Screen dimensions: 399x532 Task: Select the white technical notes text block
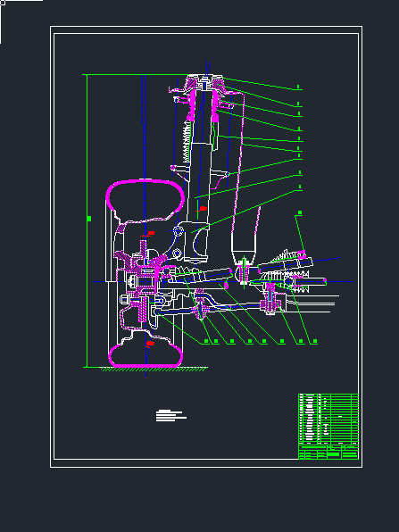pos(171,416)
